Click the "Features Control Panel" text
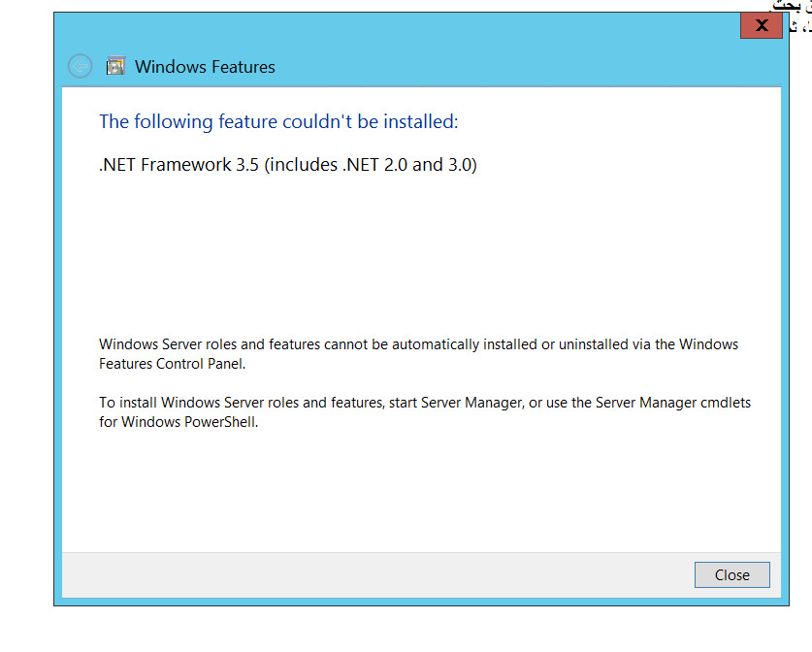 172,364
